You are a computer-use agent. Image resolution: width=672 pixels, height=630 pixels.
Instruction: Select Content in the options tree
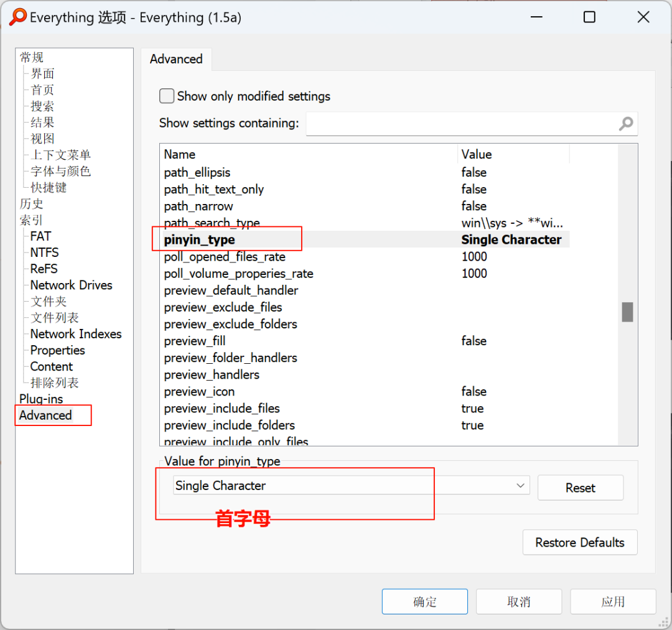[x=52, y=366]
